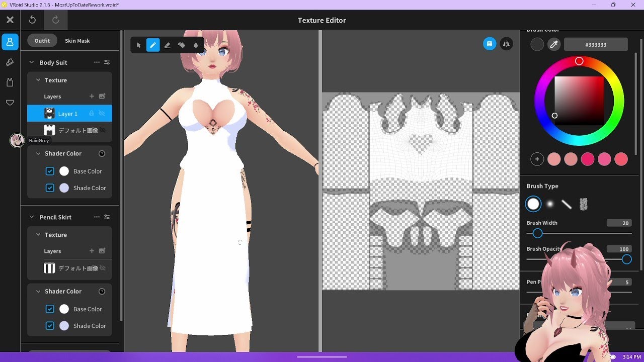644x362 pixels.
Task: Uncheck Body Suit Base Color checkbox
Action: (50, 171)
